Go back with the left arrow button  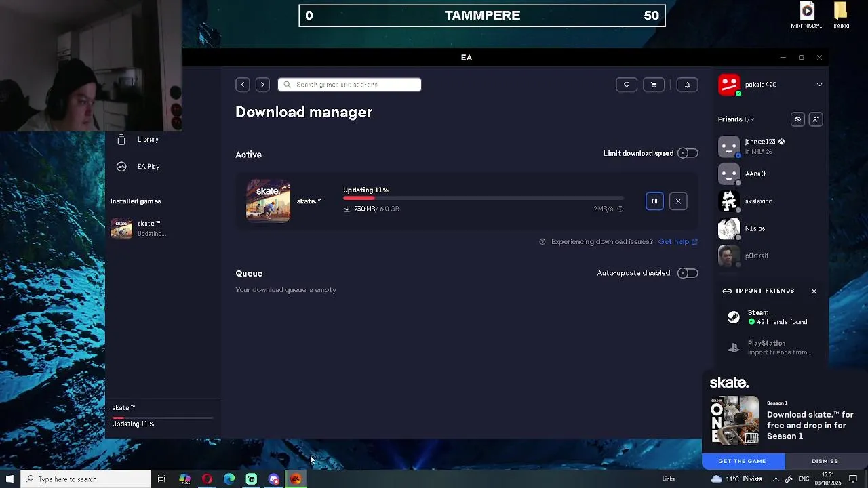243,85
